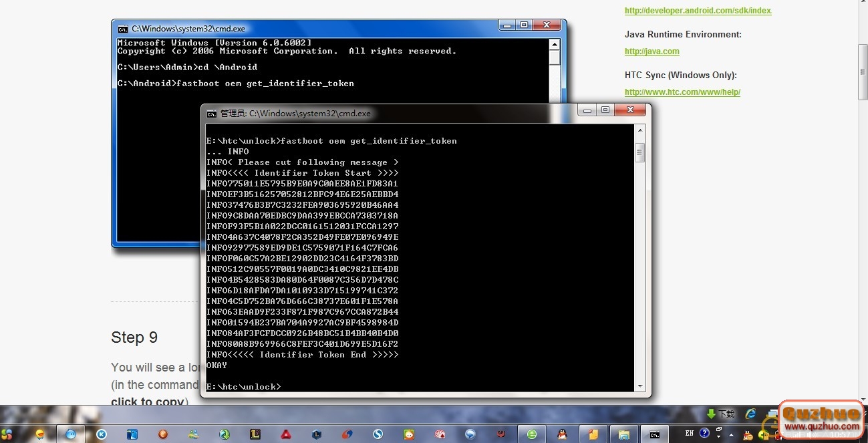This screenshot has width=868, height=443.
Task: Click the system menu icon of Administrator cmd window
Action: tap(211, 114)
